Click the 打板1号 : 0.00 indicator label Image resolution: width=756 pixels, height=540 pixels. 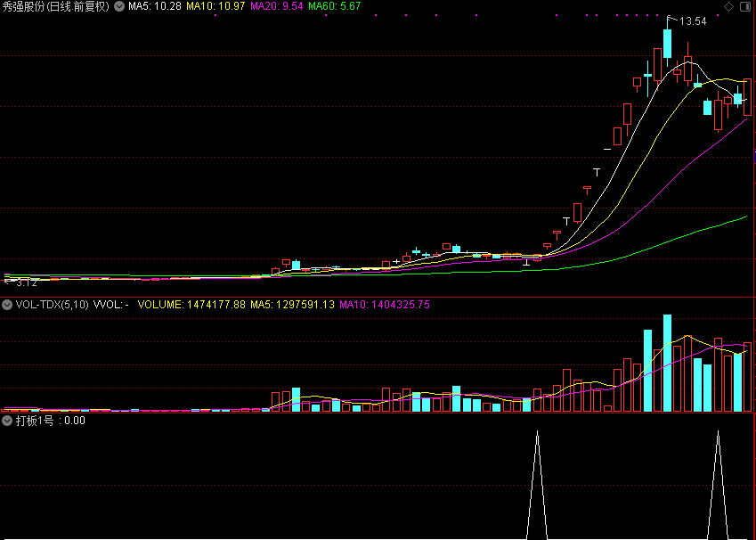click(x=51, y=421)
